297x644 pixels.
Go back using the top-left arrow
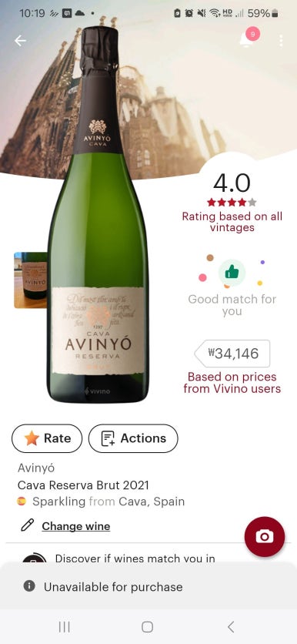pos(20,40)
